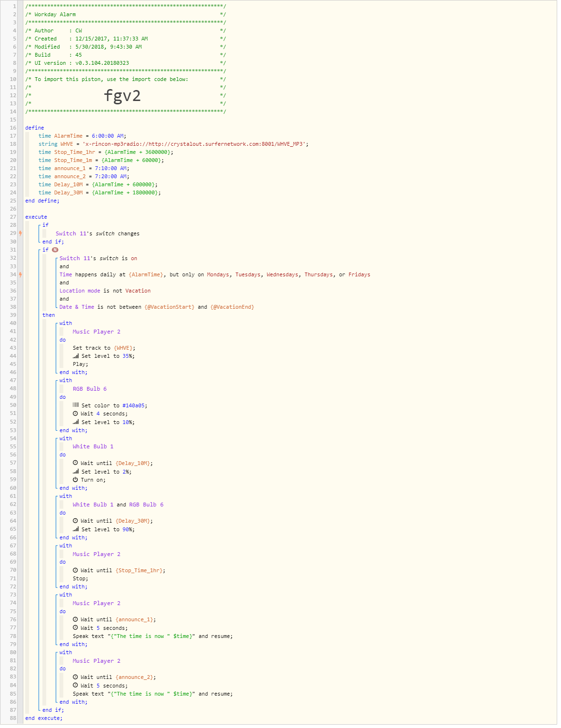The image size is (561, 728).
Task: Click the level bars icon before 'Set level to 2%'
Action: tap(76, 472)
